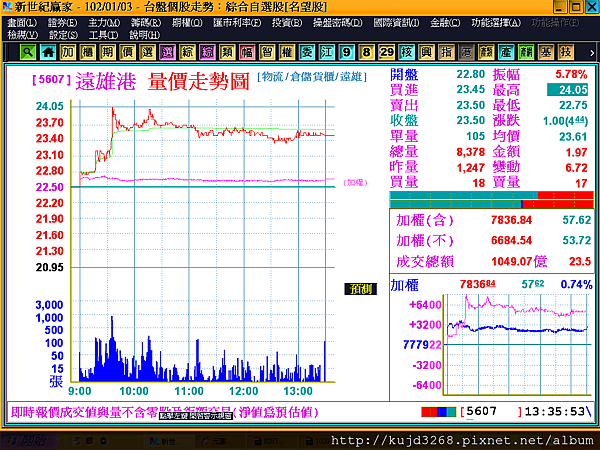Select the cyan 委 toolbar icon
The image size is (600, 450).
pos(307,52)
